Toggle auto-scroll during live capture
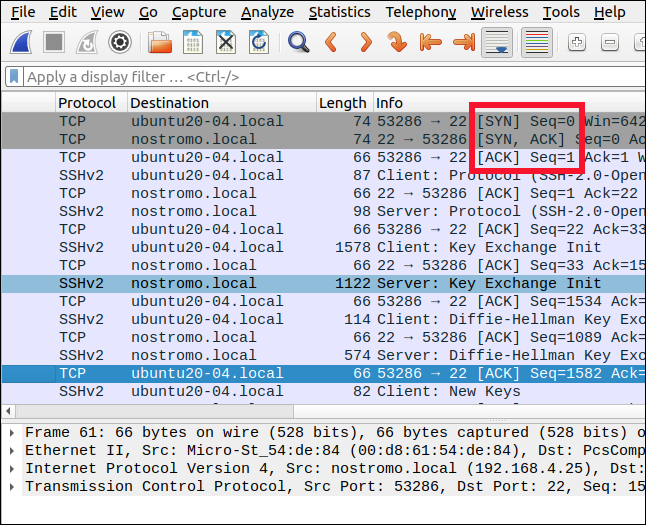This screenshot has width=646, height=525. click(496, 42)
